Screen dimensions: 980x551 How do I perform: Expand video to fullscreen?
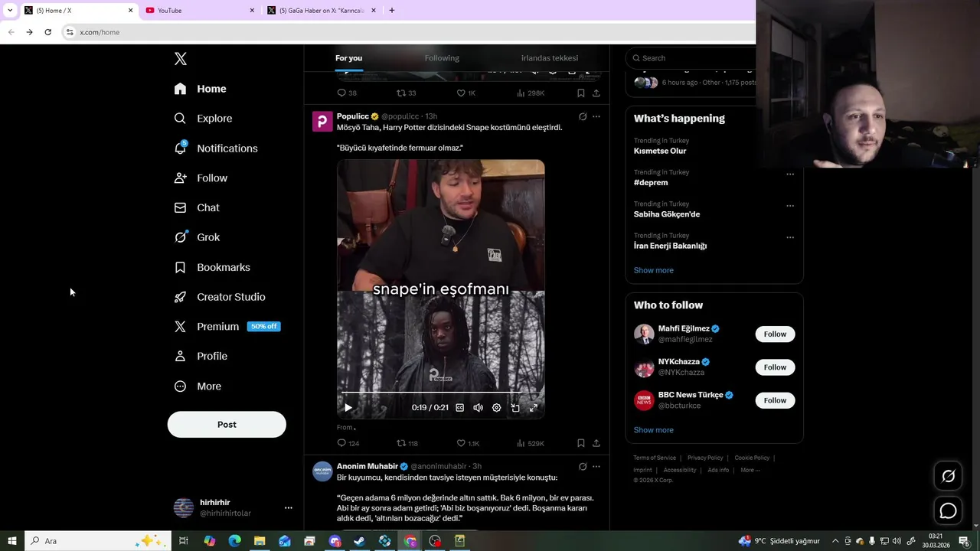[534, 408]
